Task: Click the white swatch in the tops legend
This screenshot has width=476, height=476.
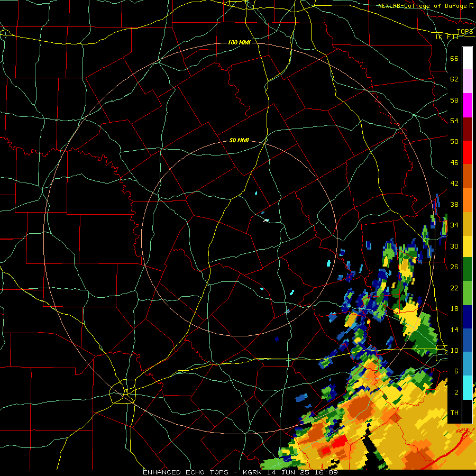Action: (x=467, y=58)
